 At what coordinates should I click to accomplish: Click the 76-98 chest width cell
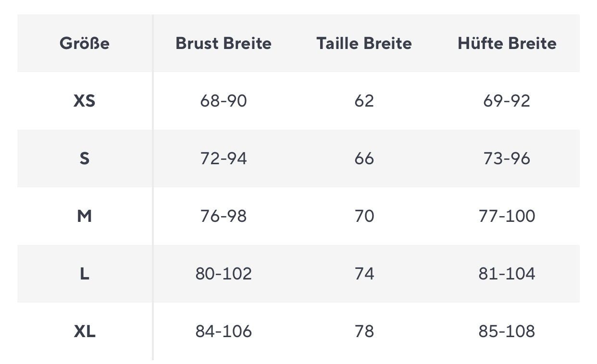(x=224, y=216)
